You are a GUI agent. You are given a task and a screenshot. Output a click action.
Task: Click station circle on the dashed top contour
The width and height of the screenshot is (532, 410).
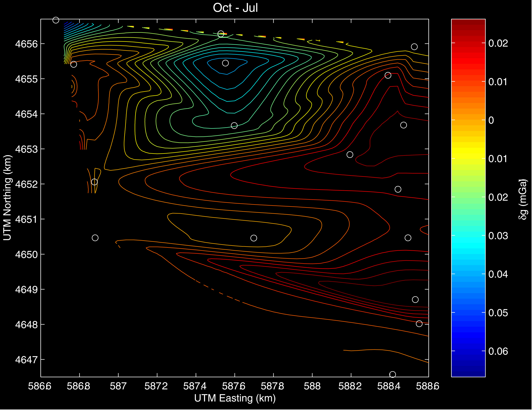(x=221, y=34)
